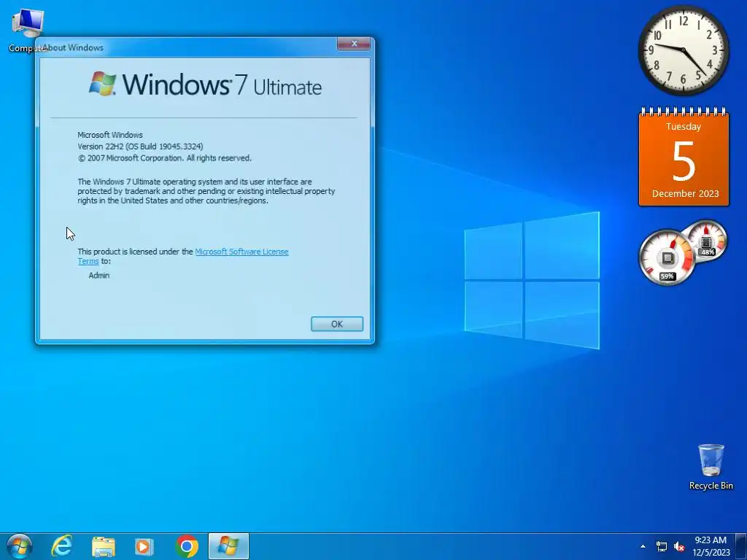Viewport: 747px width, 560px height.
Task: Select the About Windows taskbar button
Action: pos(228,546)
